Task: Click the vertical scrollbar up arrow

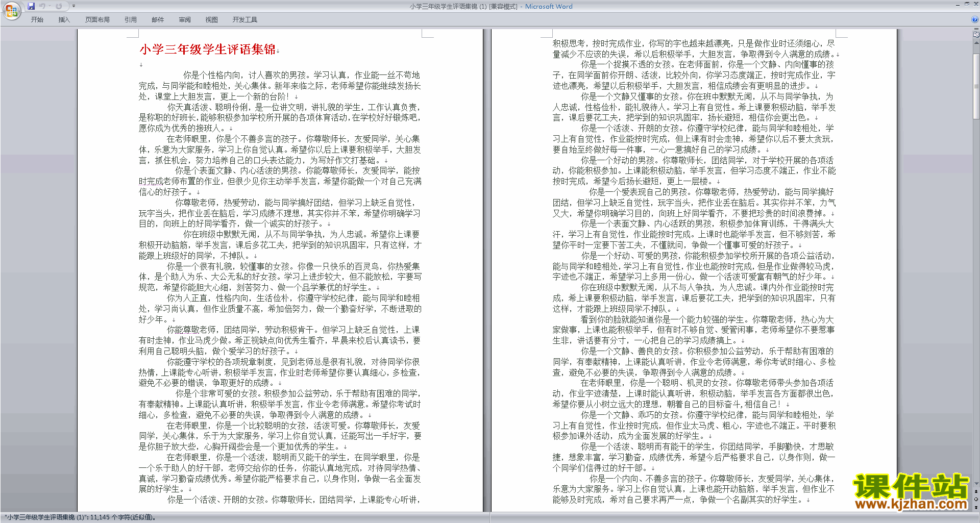Action: pyautogui.click(x=976, y=42)
